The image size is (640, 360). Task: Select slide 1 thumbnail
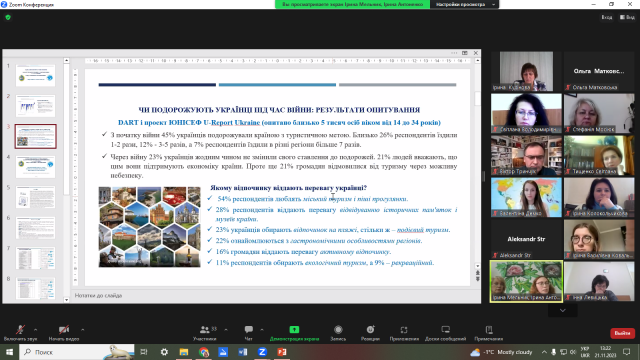coord(36,75)
